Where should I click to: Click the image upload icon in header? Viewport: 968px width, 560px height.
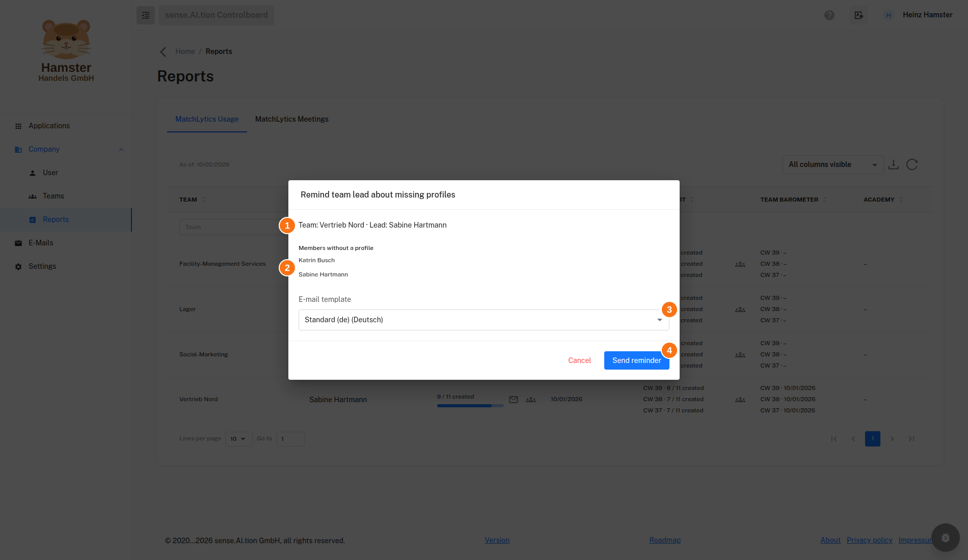click(859, 15)
